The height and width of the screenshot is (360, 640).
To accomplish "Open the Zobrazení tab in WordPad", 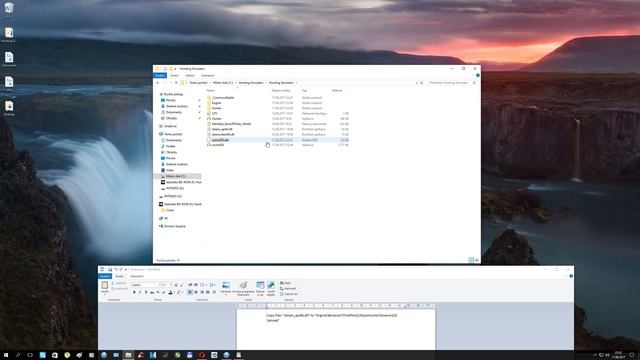I will coord(137,276).
